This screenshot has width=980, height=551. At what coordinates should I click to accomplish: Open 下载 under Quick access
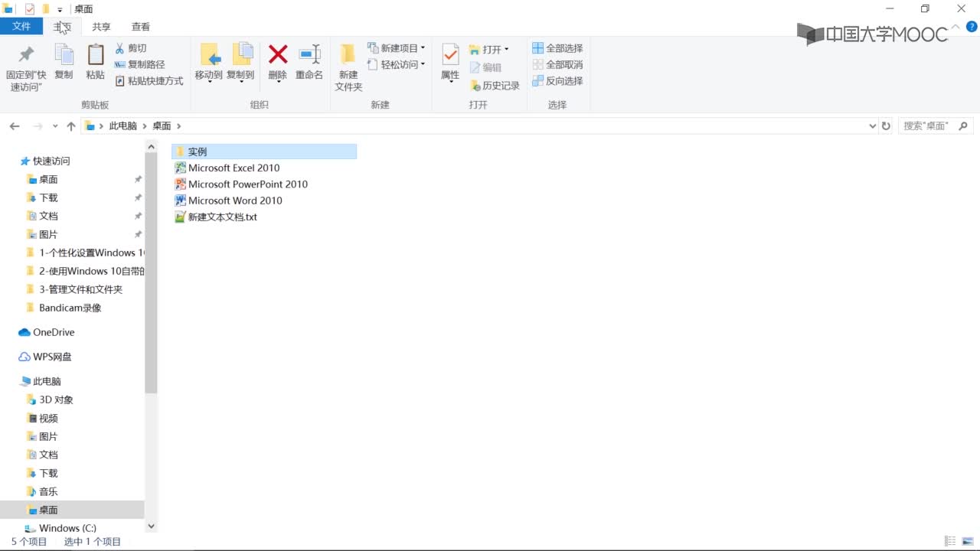click(x=48, y=197)
